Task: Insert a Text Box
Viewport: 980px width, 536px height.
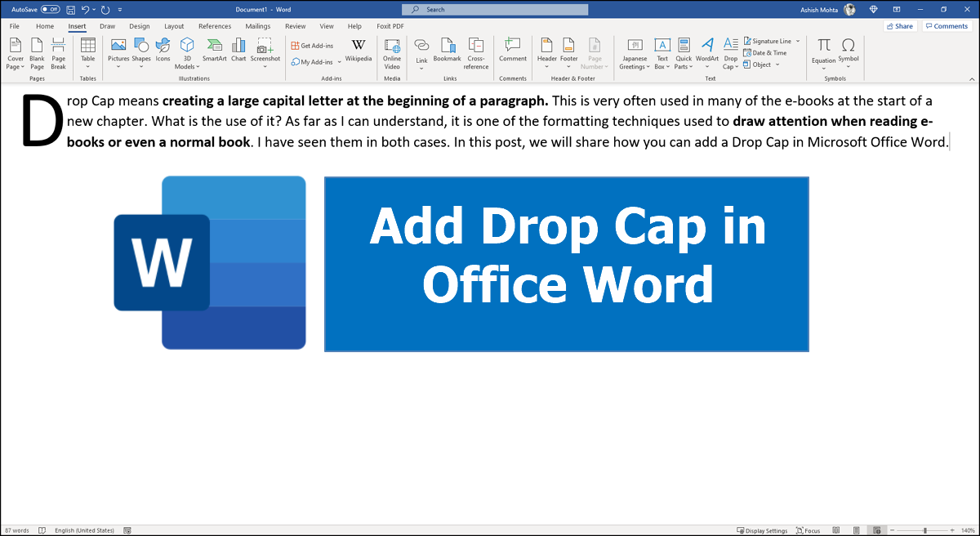Action: point(662,53)
